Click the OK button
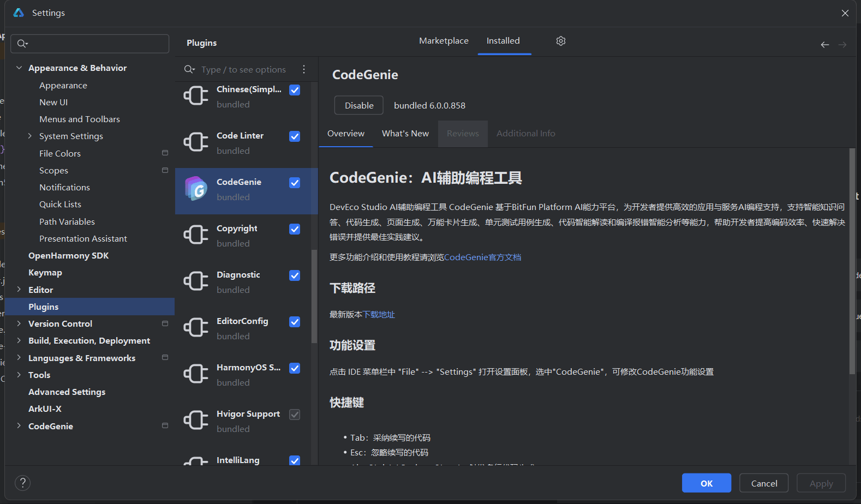 (707, 483)
